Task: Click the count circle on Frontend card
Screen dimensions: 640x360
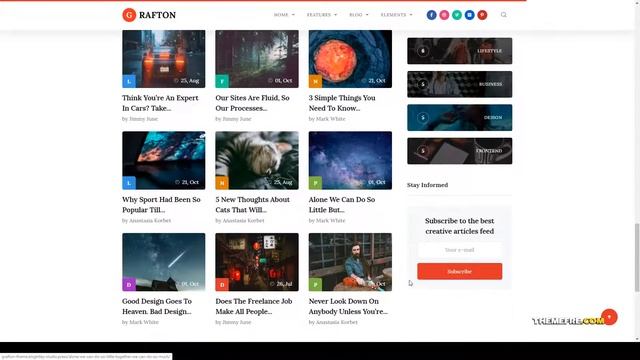Action: (423, 151)
